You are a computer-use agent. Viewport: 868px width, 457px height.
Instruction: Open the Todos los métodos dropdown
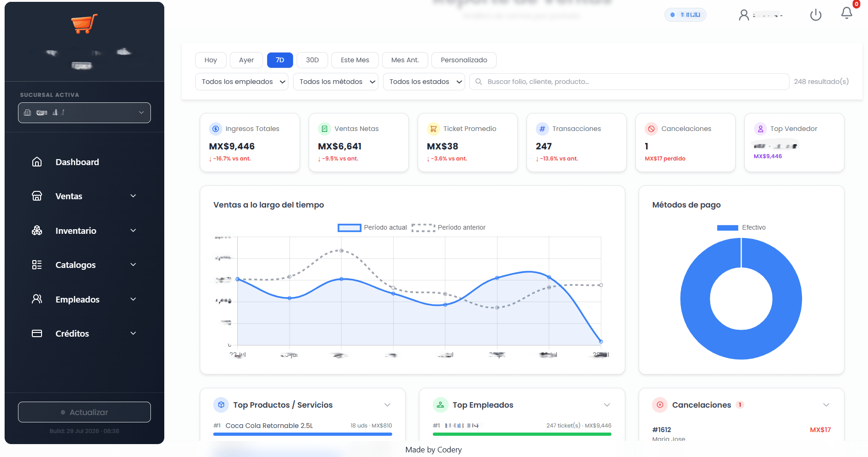335,82
